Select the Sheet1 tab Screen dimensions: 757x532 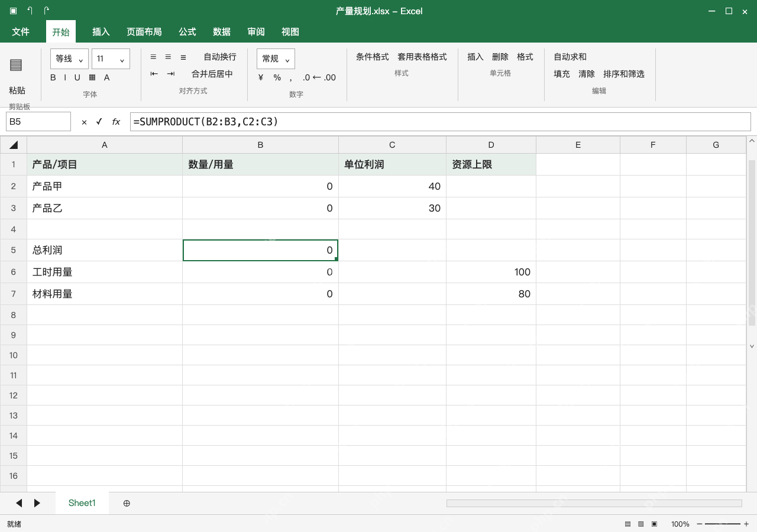[x=82, y=503]
